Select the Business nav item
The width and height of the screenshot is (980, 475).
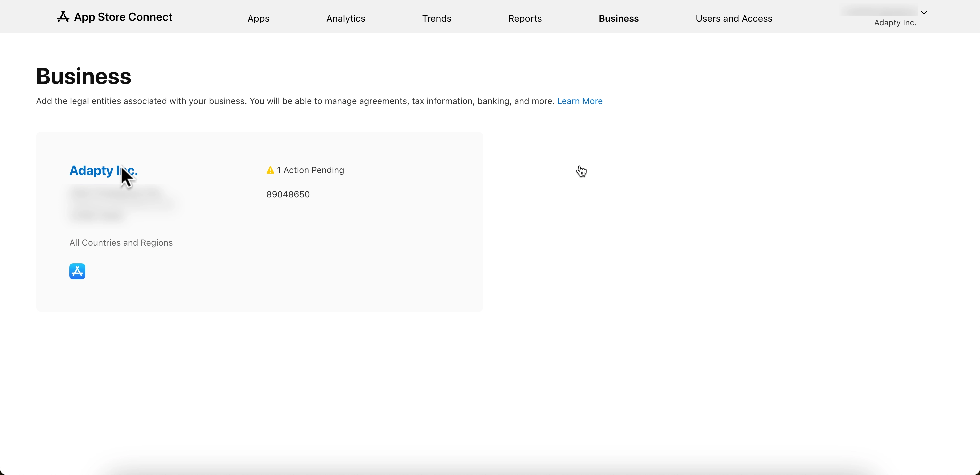pyautogui.click(x=619, y=18)
